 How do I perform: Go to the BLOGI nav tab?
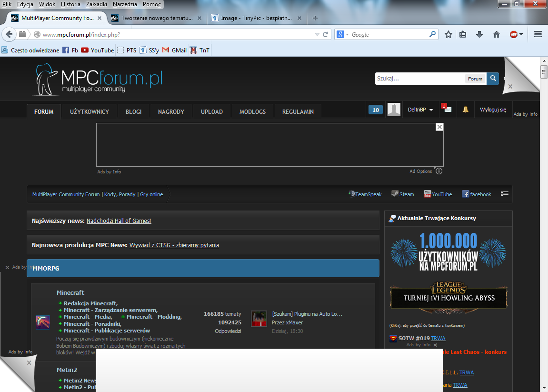pyautogui.click(x=133, y=111)
